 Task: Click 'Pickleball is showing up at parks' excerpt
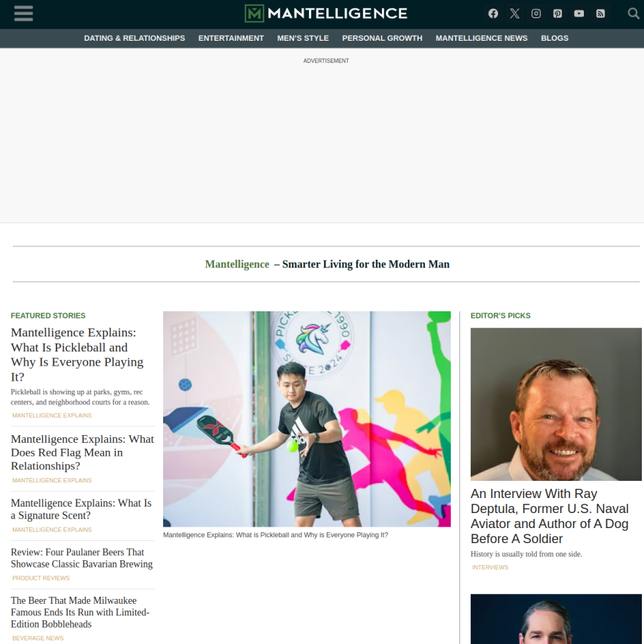coord(80,397)
